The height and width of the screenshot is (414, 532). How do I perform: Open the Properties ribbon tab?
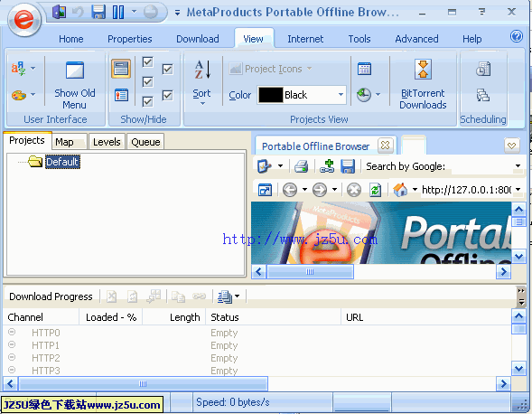[x=129, y=39]
